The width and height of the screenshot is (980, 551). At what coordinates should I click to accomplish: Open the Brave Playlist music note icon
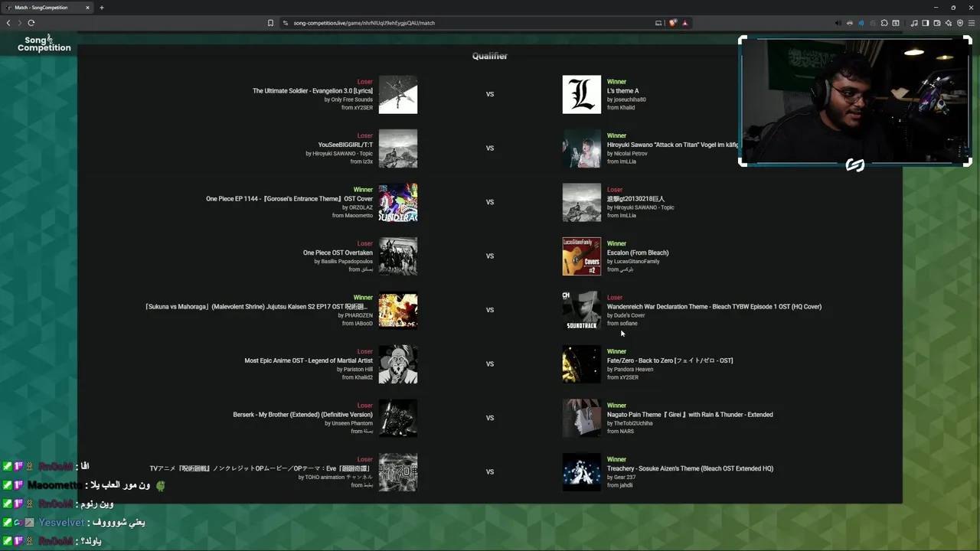coord(914,23)
